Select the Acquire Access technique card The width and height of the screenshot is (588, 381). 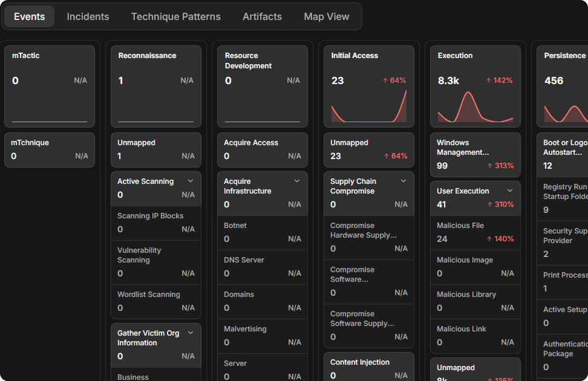tap(263, 150)
